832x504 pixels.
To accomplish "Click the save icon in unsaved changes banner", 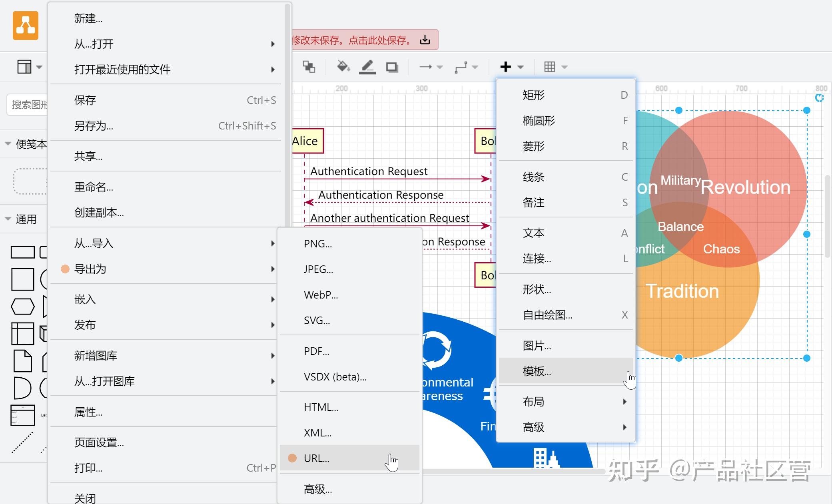I will coord(425,40).
